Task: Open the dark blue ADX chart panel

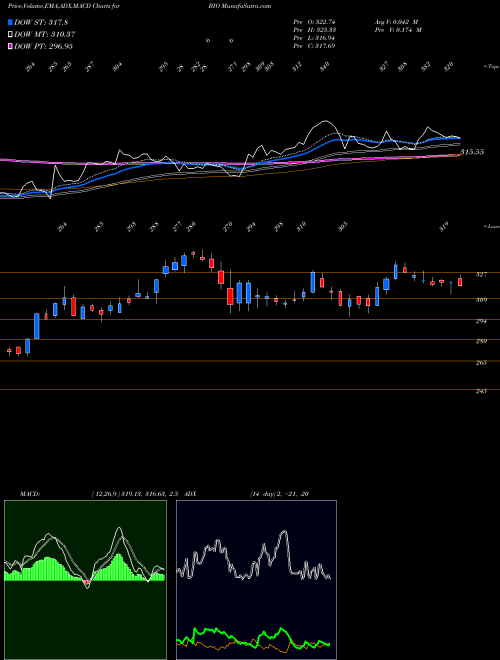Action: click(x=256, y=580)
